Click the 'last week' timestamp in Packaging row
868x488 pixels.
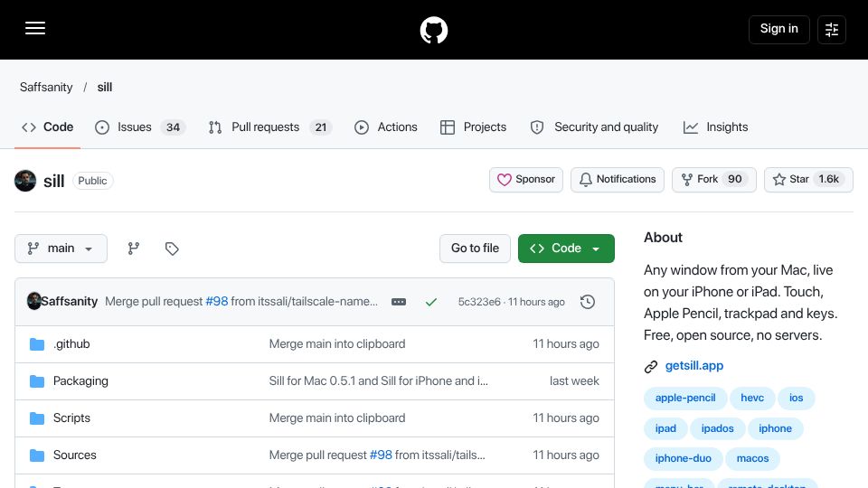pos(574,381)
